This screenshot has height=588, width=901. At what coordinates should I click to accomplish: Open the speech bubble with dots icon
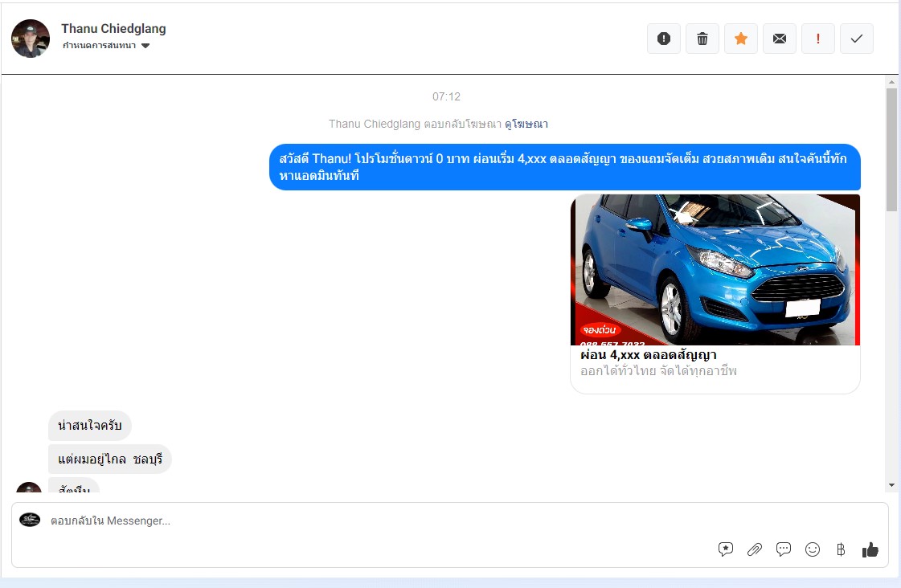[x=784, y=549]
